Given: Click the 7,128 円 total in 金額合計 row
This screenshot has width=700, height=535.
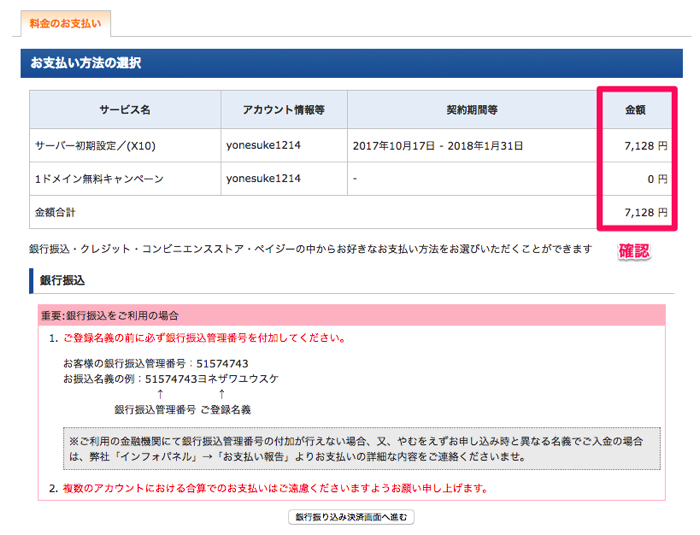Looking at the screenshot, I should click(646, 213).
